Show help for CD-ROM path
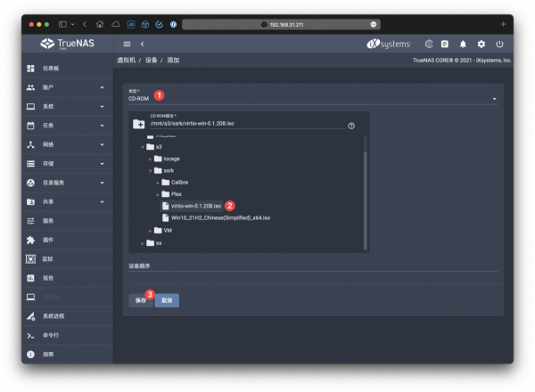This screenshot has width=535, height=392. pyautogui.click(x=351, y=126)
